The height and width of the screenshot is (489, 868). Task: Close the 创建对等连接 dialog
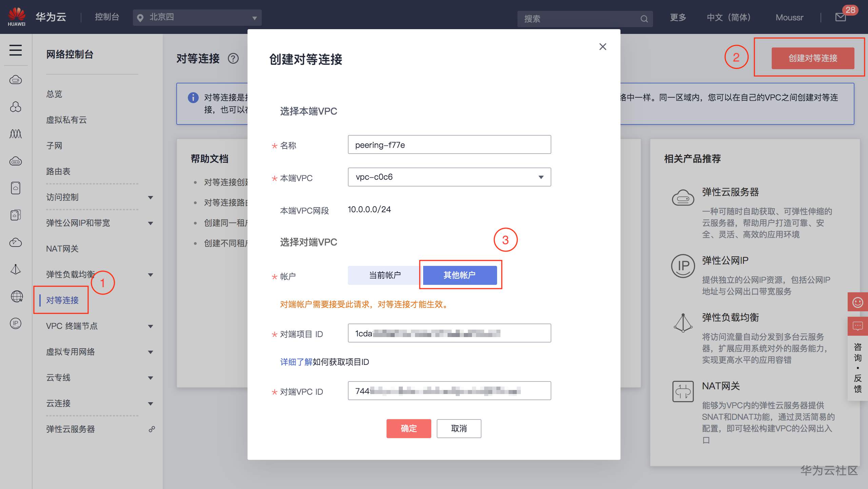(x=603, y=46)
